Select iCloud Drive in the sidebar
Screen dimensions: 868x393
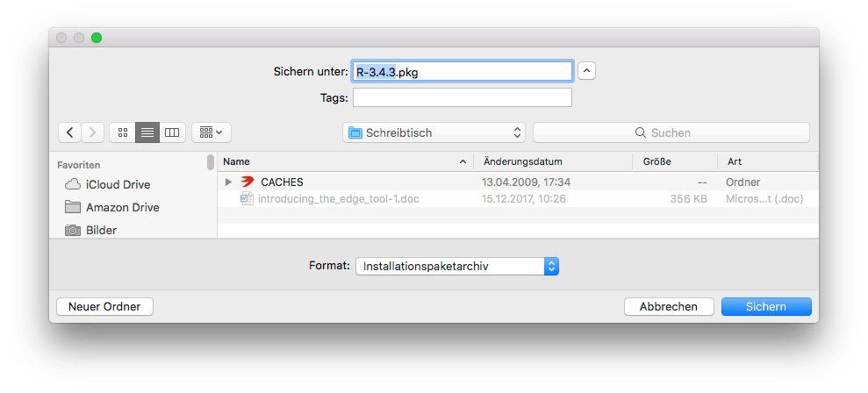point(118,184)
